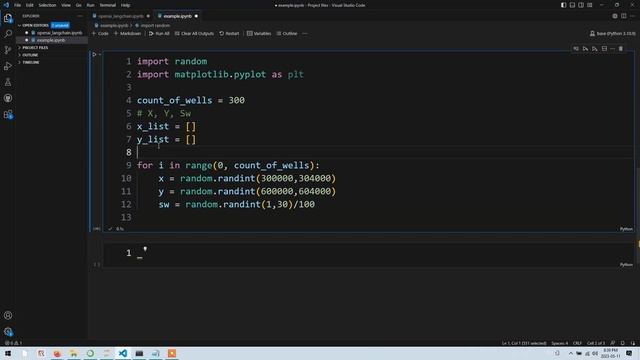Split the cell using cell toolbar icon
640x360 pixels.
coord(604,49)
